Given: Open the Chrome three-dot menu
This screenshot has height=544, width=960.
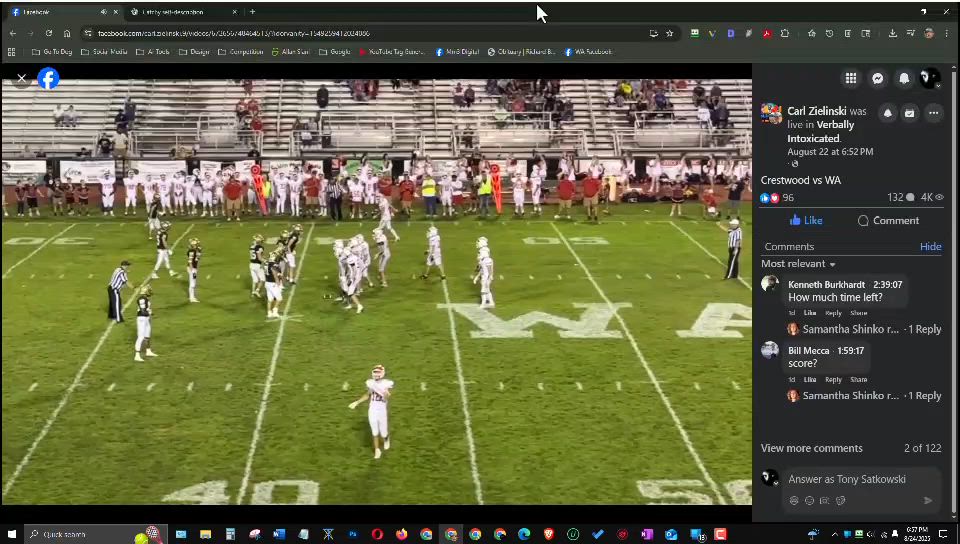Looking at the screenshot, I should (947, 33).
